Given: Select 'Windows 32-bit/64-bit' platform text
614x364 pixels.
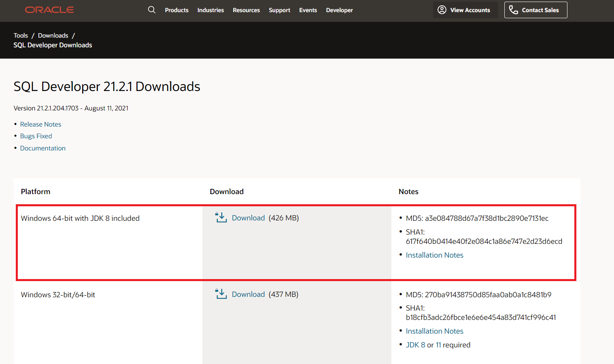Looking at the screenshot, I should (x=58, y=295).
